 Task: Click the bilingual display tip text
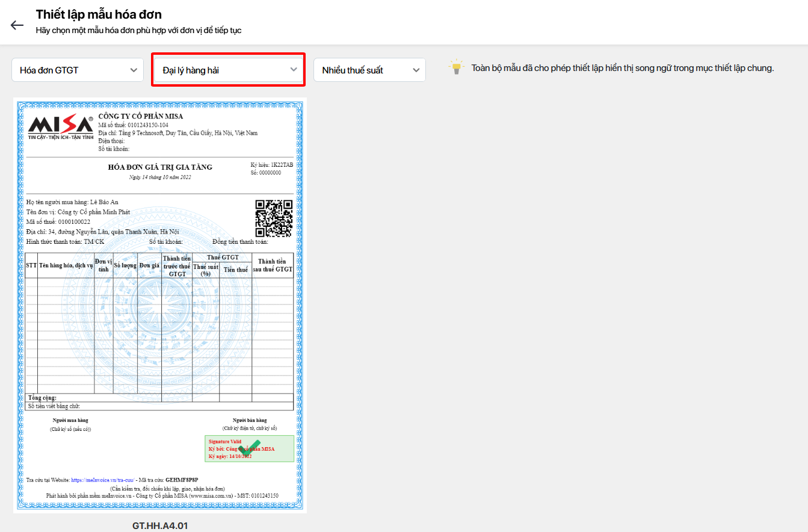[622, 68]
